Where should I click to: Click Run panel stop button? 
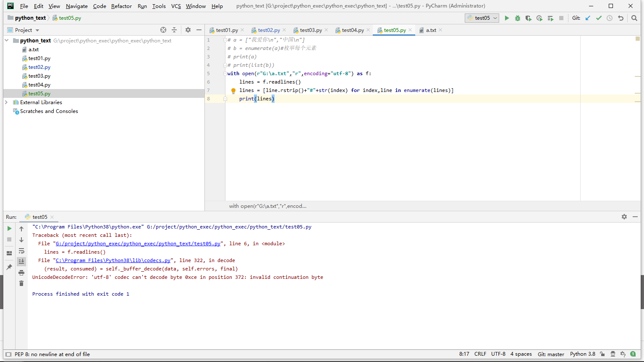[x=9, y=239]
